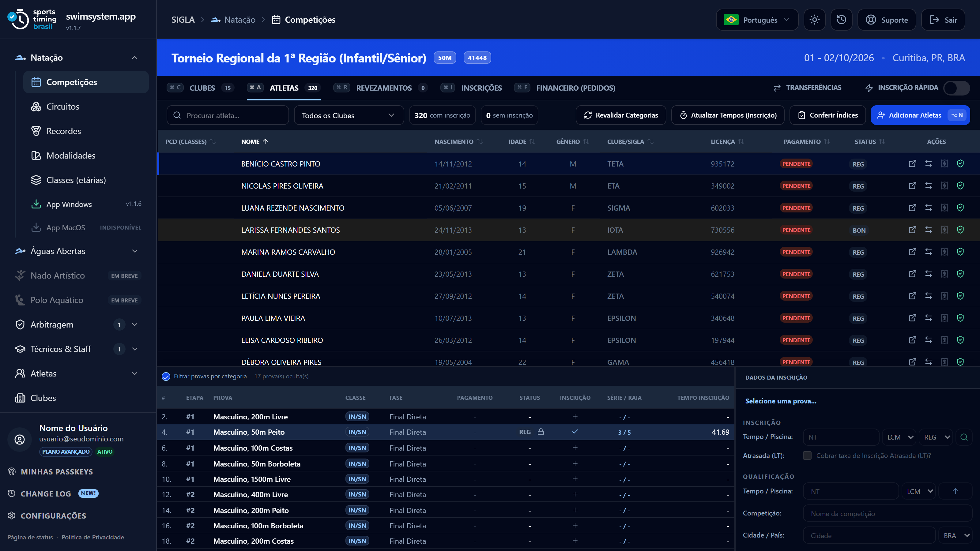Click transfer arrows icon for Marina Ramos Carvalho
Screen dimensions: 980x551
pos(928,252)
